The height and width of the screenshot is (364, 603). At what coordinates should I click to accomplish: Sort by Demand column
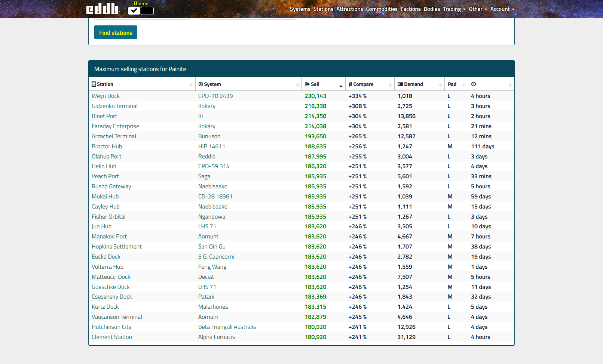[419, 84]
